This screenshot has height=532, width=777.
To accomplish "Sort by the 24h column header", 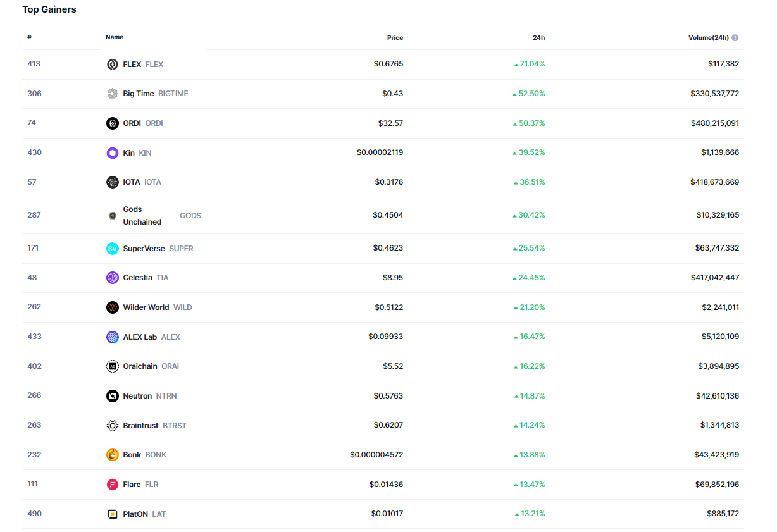I will tap(538, 38).
